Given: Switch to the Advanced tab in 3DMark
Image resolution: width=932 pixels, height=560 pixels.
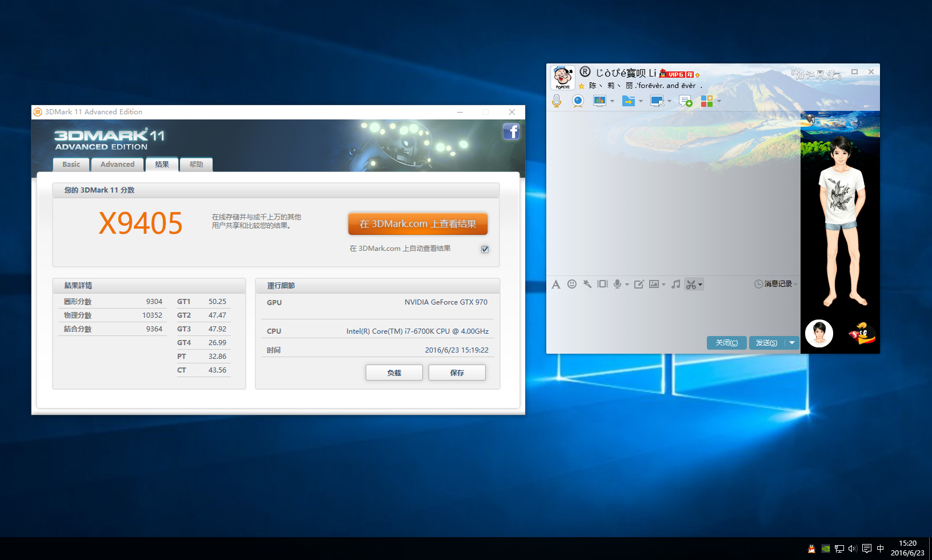Looking at the screenshot, I should point(118,165).
